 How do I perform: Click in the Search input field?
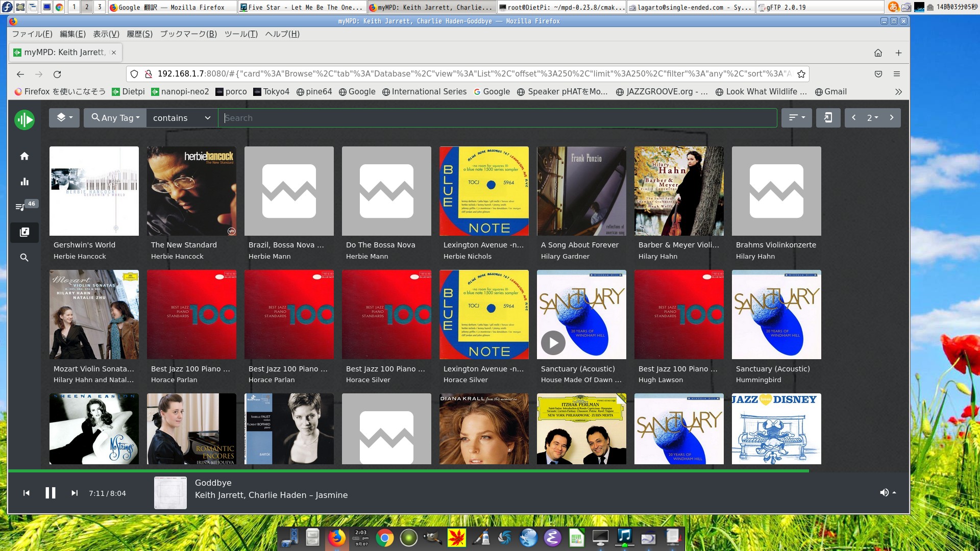click(498, 118)
